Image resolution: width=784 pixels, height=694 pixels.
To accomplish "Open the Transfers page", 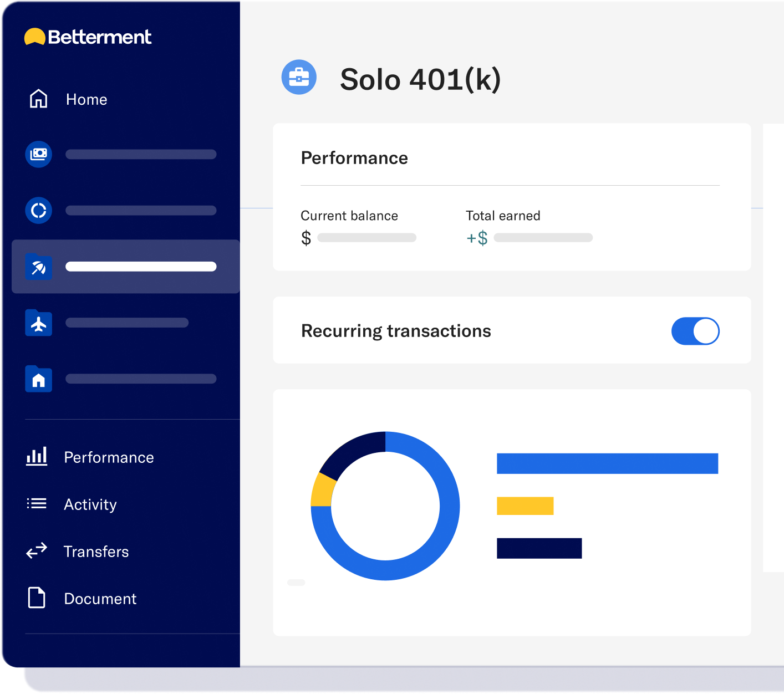I will point(96,552).
